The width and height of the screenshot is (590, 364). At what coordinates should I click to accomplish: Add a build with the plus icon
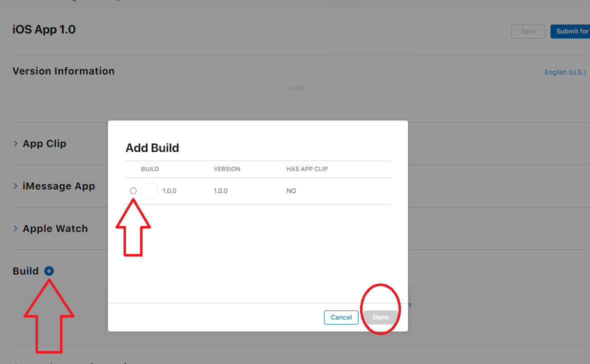[x=49, y=271]
